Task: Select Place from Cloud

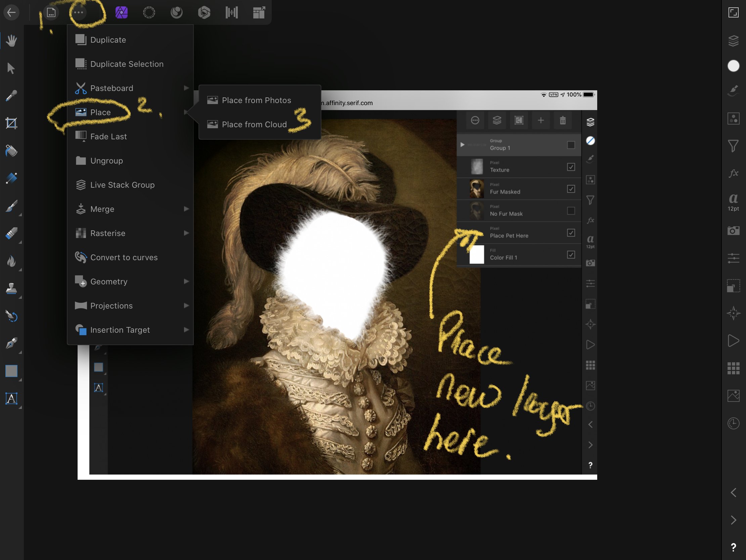Action: [260, 125]
